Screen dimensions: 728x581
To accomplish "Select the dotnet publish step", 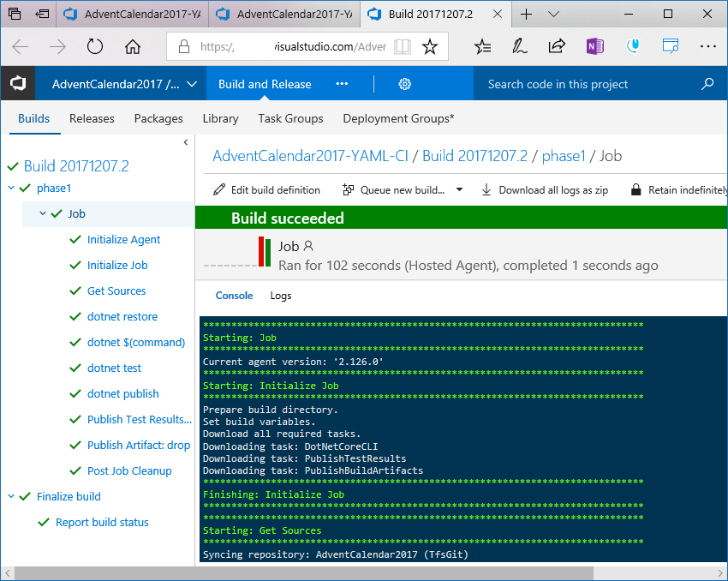I will point(123,394).
